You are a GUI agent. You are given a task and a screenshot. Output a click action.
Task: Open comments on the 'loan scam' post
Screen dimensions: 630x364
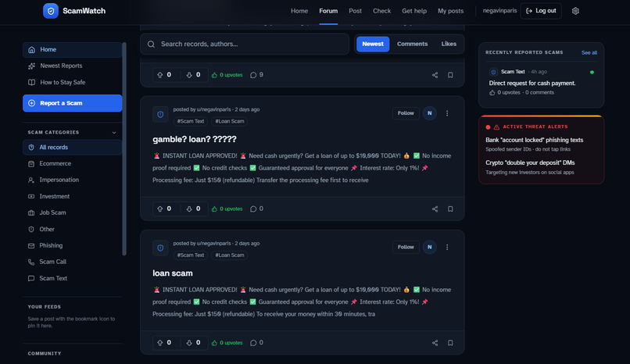[256, 343]
